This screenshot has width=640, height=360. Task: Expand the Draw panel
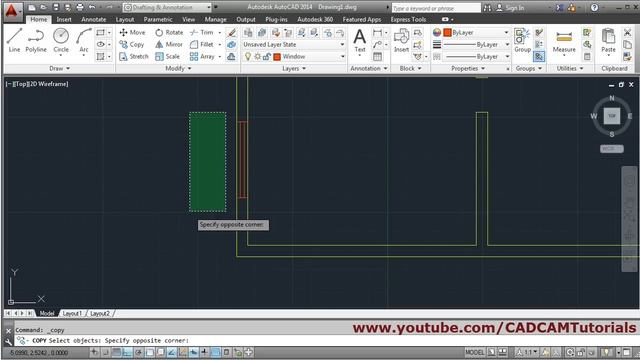coord(60,69)
